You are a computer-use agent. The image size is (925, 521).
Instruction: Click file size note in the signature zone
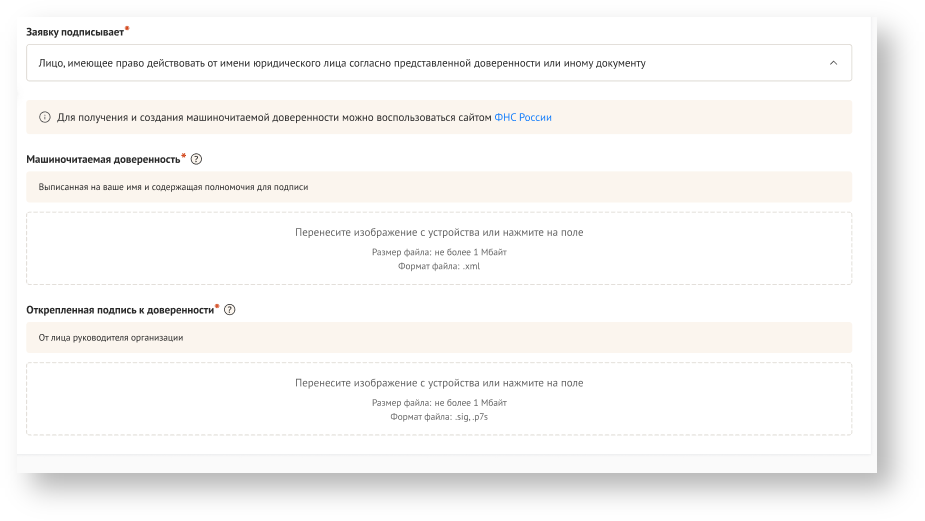click(x=439, y=403)
